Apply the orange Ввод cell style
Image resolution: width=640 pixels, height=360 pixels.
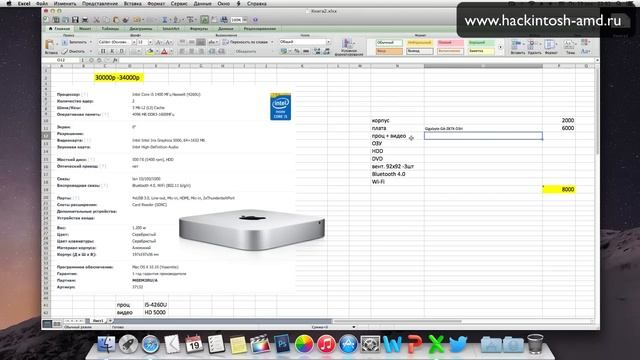tap(389, 51)
